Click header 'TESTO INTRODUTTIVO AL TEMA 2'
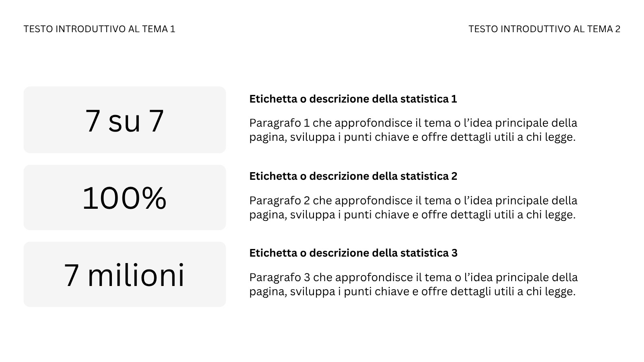This screenshot has width=644, height=362. pyautogui.click(x=544, y=29)
